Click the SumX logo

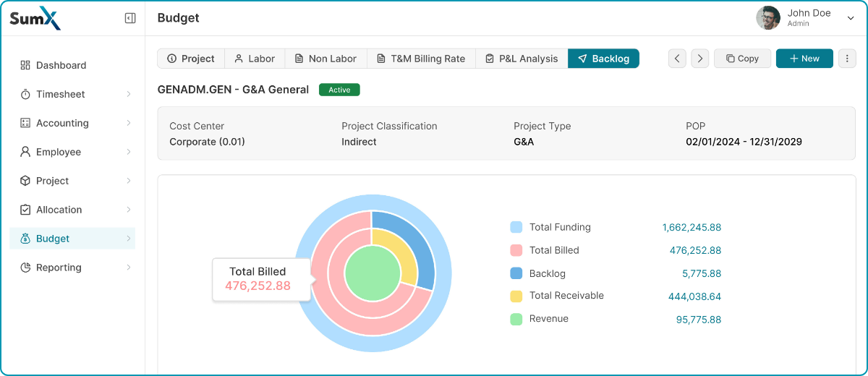coord(35,18)
